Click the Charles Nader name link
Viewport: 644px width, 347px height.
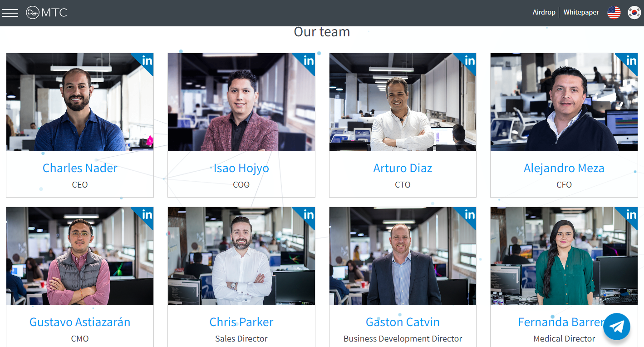point(80,168)
